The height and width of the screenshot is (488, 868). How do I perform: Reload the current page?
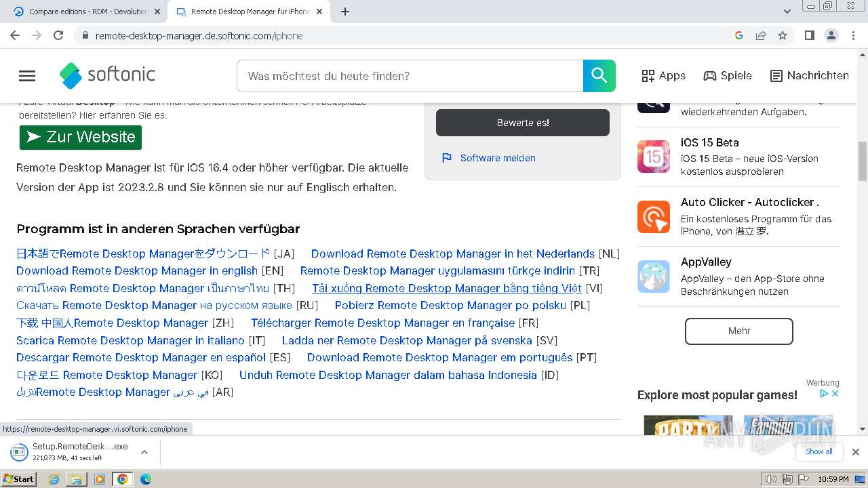[x=58, y=35]
